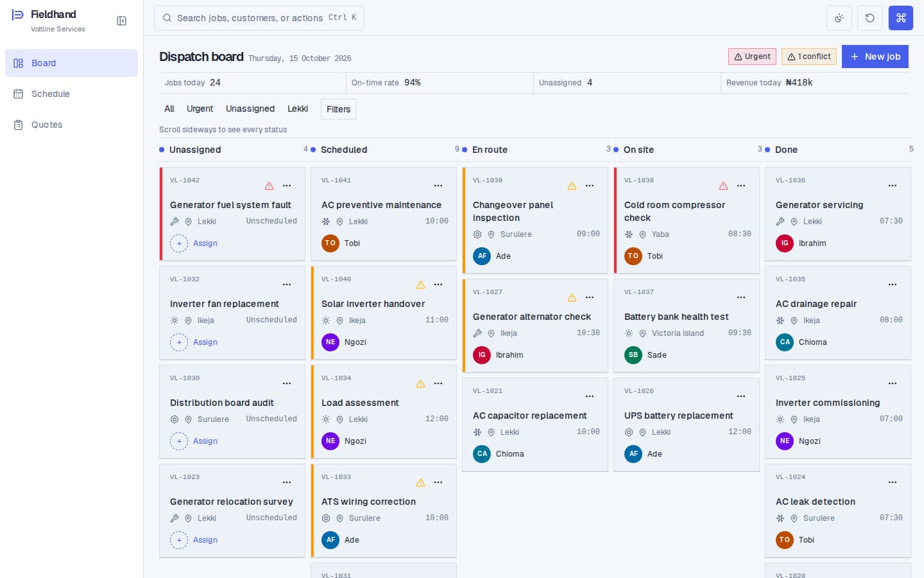Open more menu on VL-1038 card

coord(741,186)
